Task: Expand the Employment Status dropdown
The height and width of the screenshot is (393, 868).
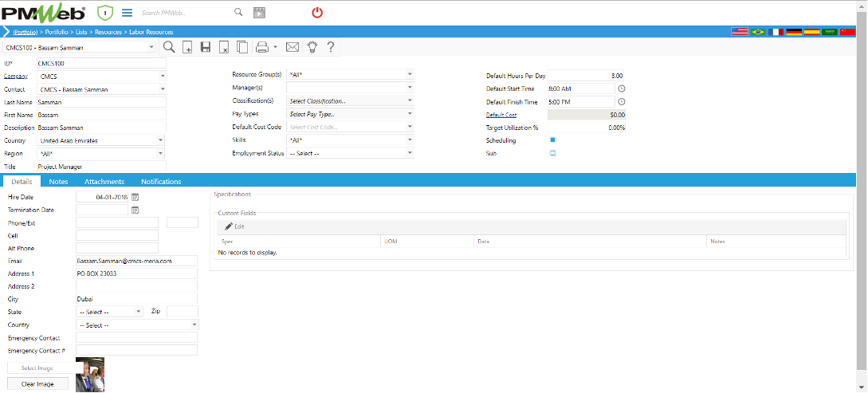Action: click(x=410, y=153)
